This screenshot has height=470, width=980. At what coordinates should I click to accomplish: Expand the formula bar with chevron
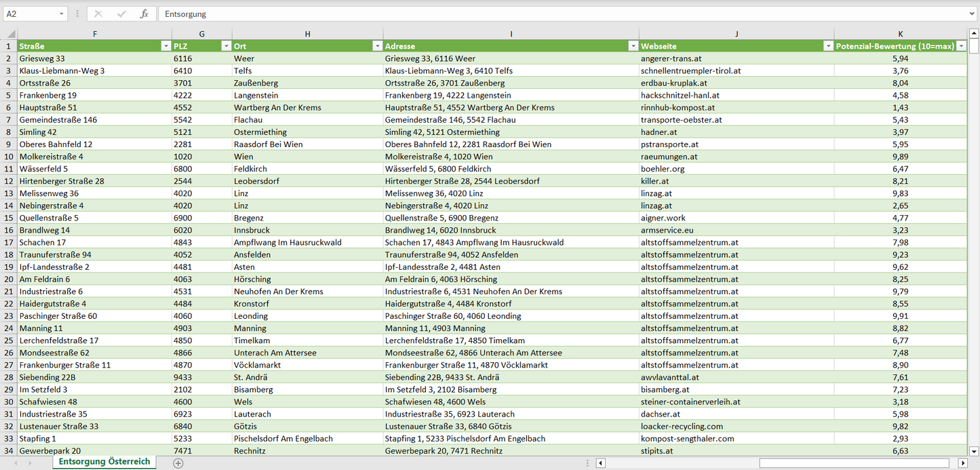(973, 14)
